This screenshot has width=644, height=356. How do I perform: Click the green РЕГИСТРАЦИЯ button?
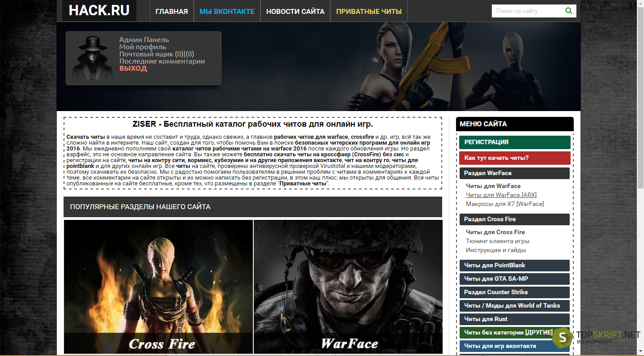pos(515,142)
